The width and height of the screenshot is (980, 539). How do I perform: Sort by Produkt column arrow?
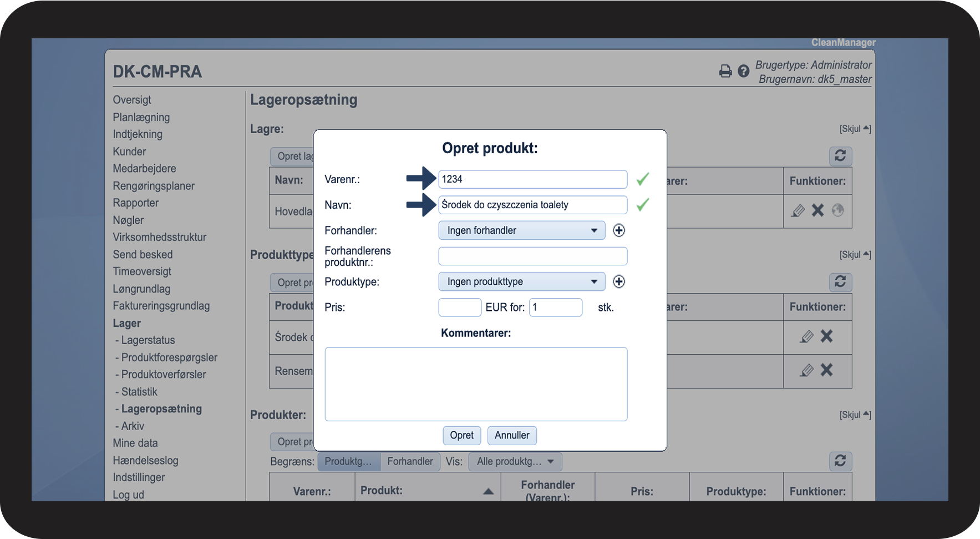click(x=488, y=491)
